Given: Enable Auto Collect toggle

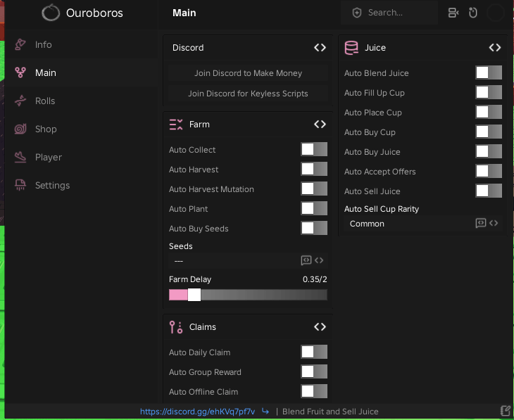Looking at the screenshot, I should (314, 149).
